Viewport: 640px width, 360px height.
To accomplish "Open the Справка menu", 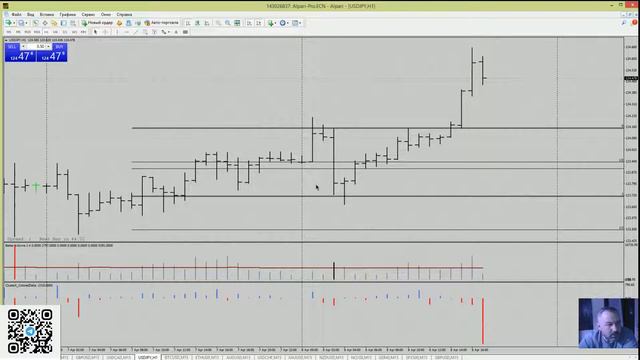I will [124, 14].
